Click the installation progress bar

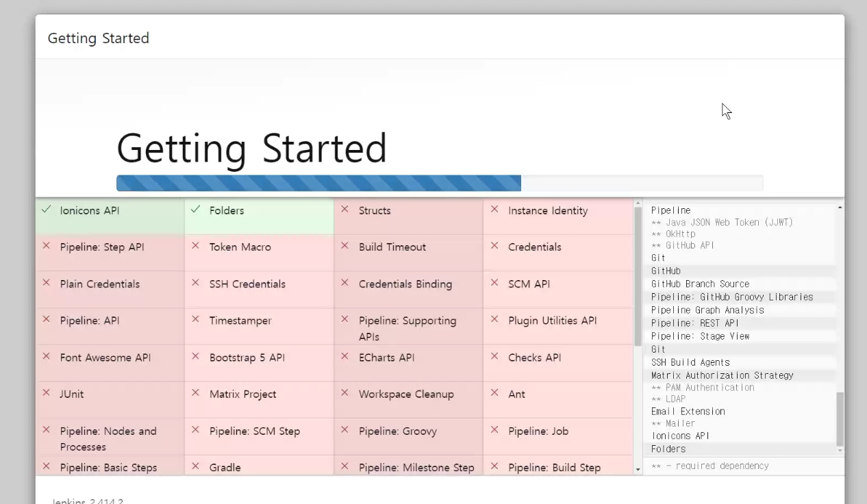click(440, 183)
